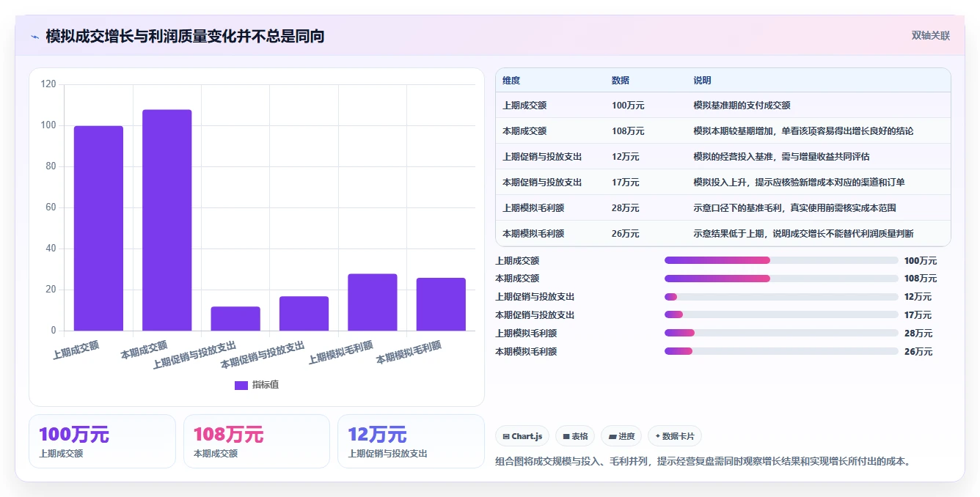
Task: Click the 数据 column header
Action: [621, 81]
